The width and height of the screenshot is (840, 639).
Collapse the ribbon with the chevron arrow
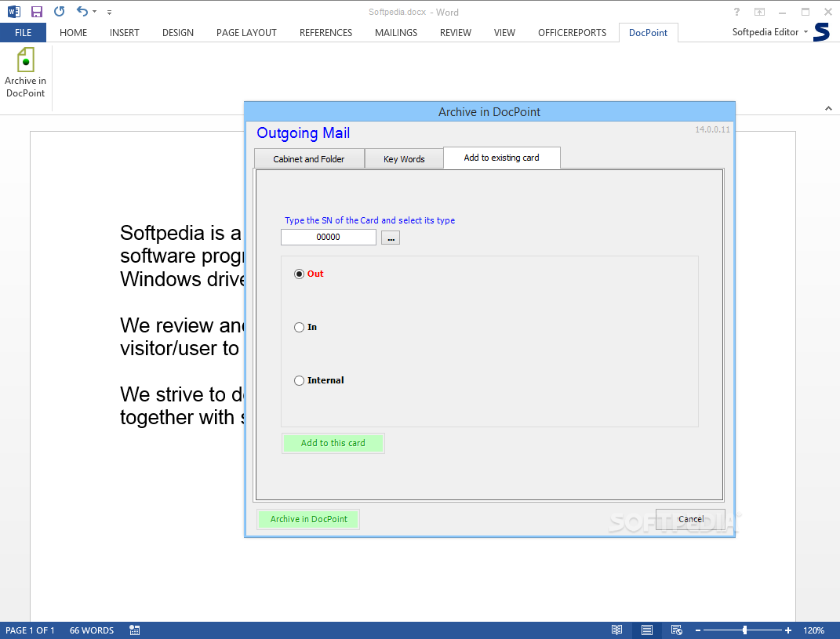[x=828, y=108]
